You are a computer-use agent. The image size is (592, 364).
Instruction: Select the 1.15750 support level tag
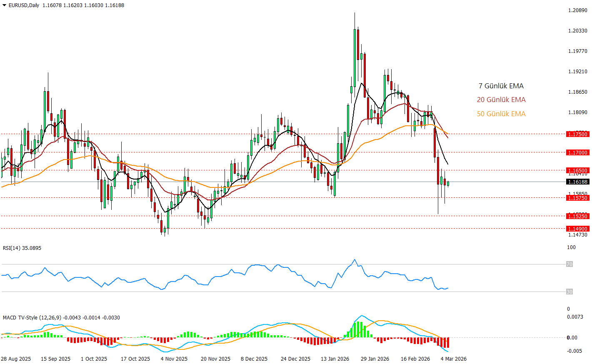tap(577, 198)
